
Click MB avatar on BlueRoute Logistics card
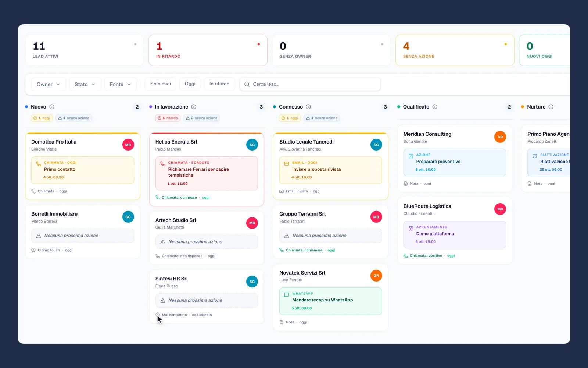coord(500,209)
